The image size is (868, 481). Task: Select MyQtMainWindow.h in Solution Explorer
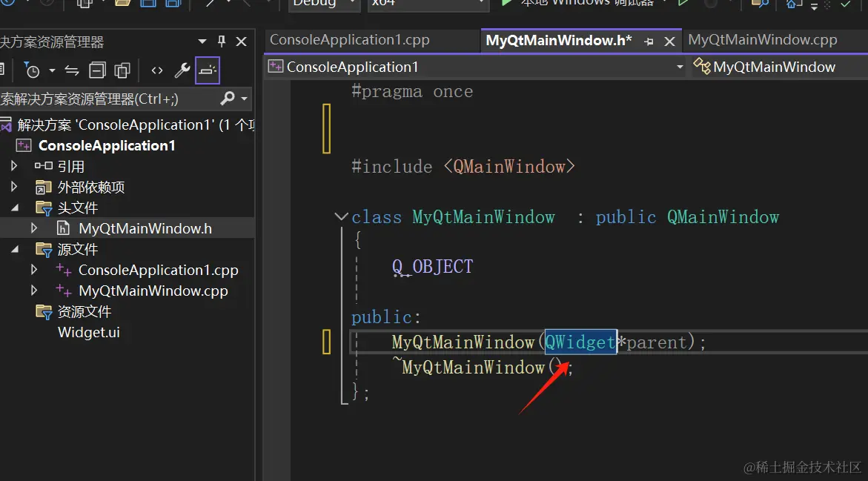[x=145, y=228]
